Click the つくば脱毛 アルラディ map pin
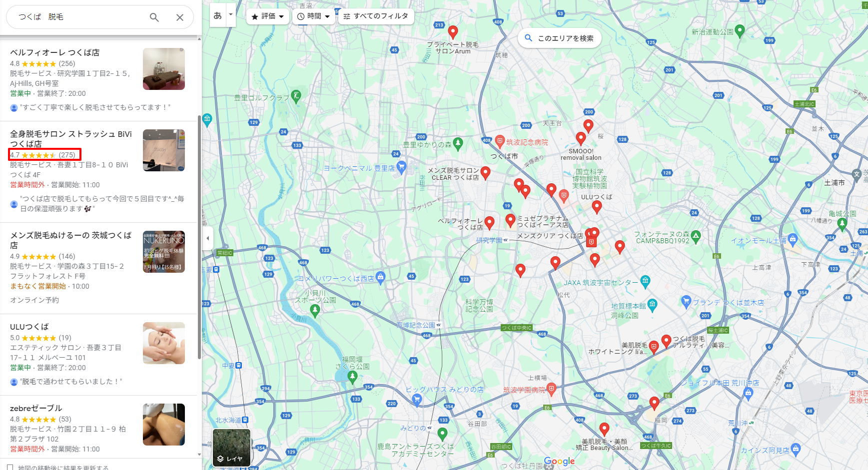 (x=666, y=342)
